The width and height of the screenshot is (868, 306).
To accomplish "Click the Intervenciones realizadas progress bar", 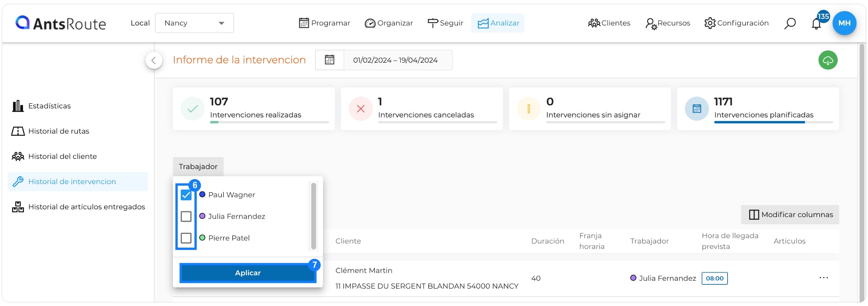I will (x=269, y=122).
